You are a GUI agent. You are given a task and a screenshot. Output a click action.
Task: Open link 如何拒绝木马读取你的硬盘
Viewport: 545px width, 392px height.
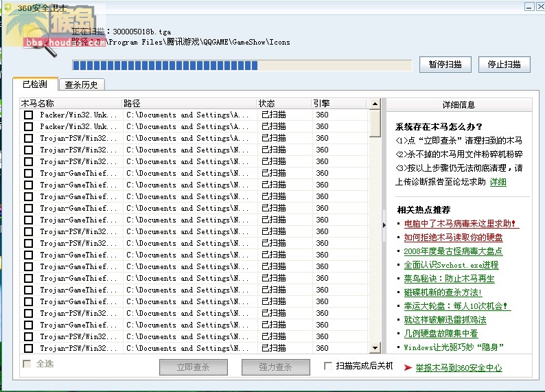tap(453, 238)
